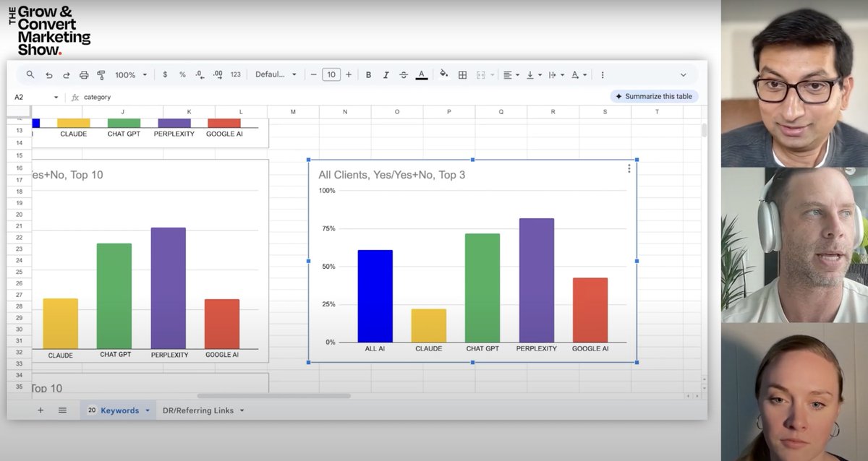This screenshot has width=868, height=461.
Task: Click the vertical scrollbar thumb
Action: click(704, 130)
